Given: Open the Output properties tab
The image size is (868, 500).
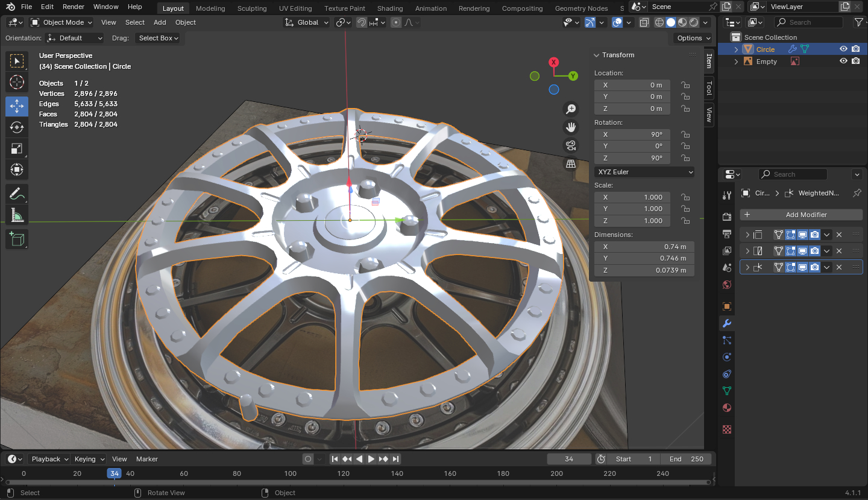Looking at the screenshot, I should (727, 233).
